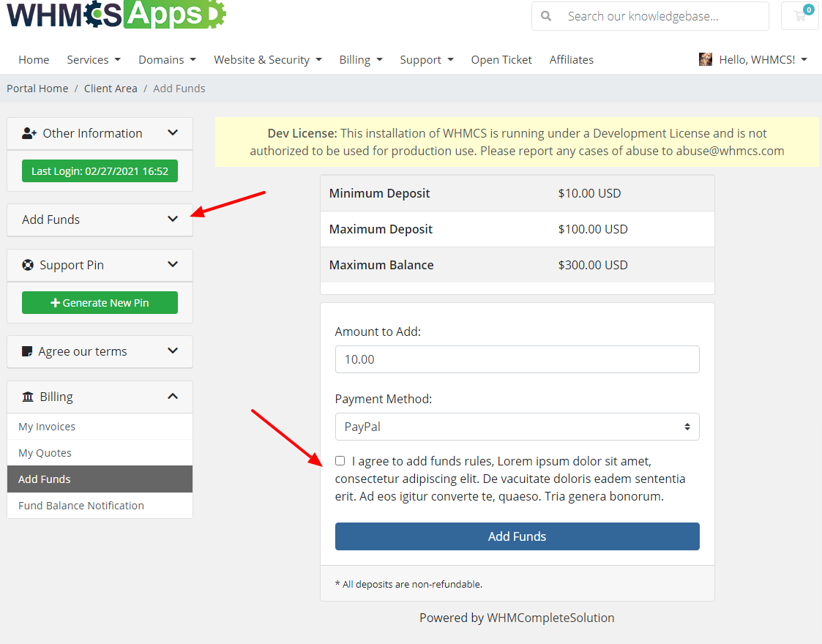The width and height of the screenshot is (822, 644).
Task: Collapse the Support Pin panel chevron
Action: coord(173,265)
